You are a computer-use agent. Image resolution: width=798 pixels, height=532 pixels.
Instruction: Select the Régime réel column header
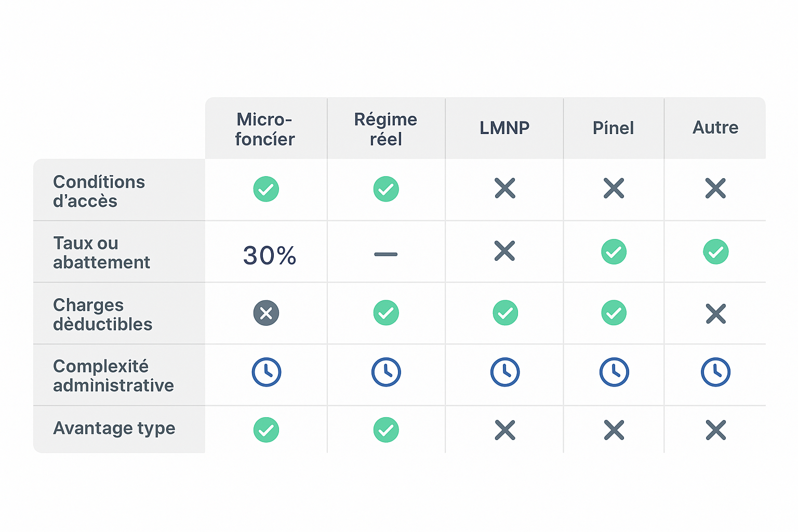point(385,129)
